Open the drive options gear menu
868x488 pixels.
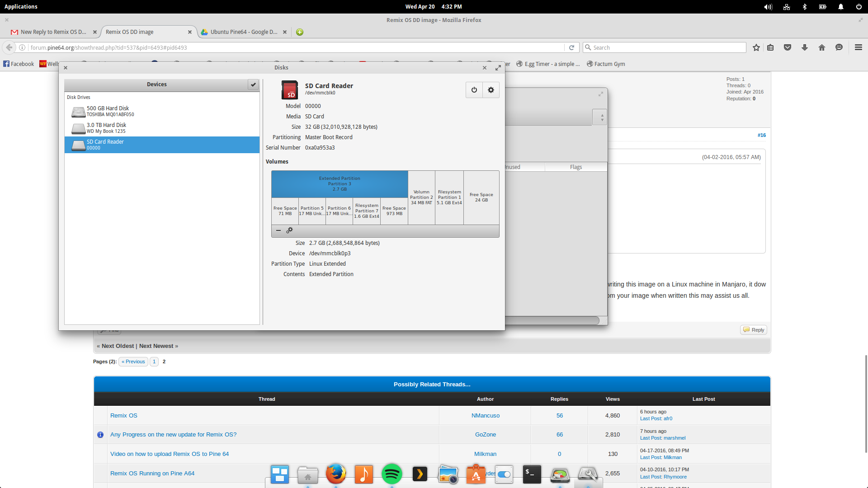coord(491,90)
